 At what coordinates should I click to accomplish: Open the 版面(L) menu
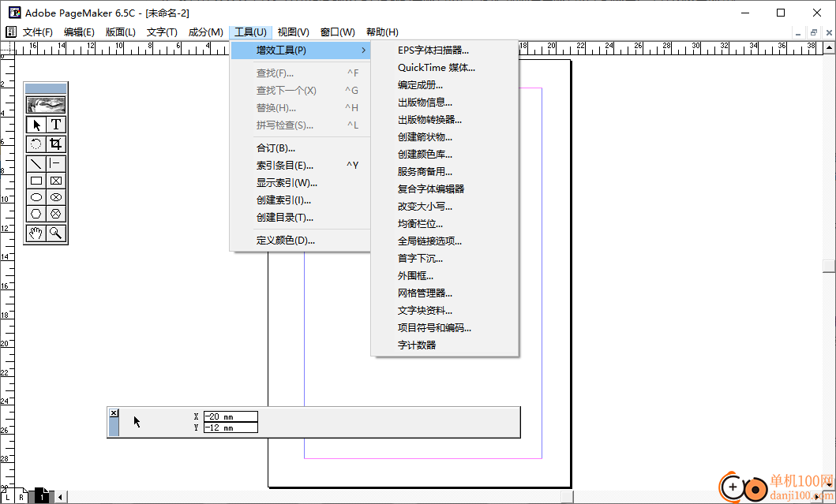pos(121,32)
